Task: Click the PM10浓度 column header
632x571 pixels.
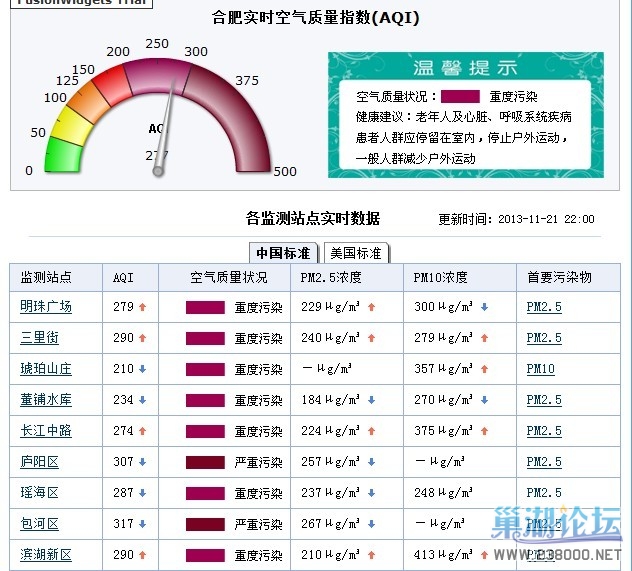Action: tap(441, 277)
